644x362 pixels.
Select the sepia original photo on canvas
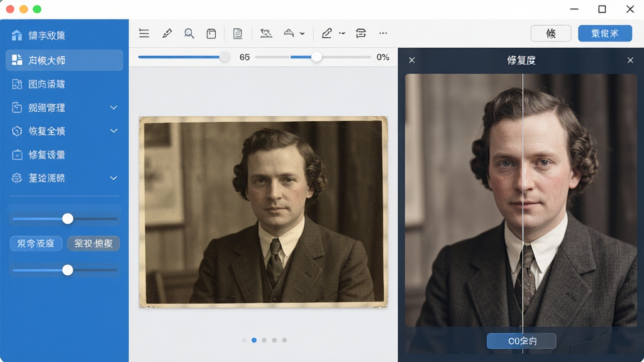click(x=264, y=212)
